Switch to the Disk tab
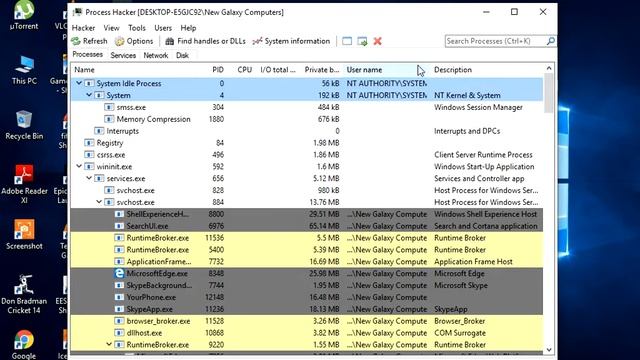640x360 pixels. point(182,55)
